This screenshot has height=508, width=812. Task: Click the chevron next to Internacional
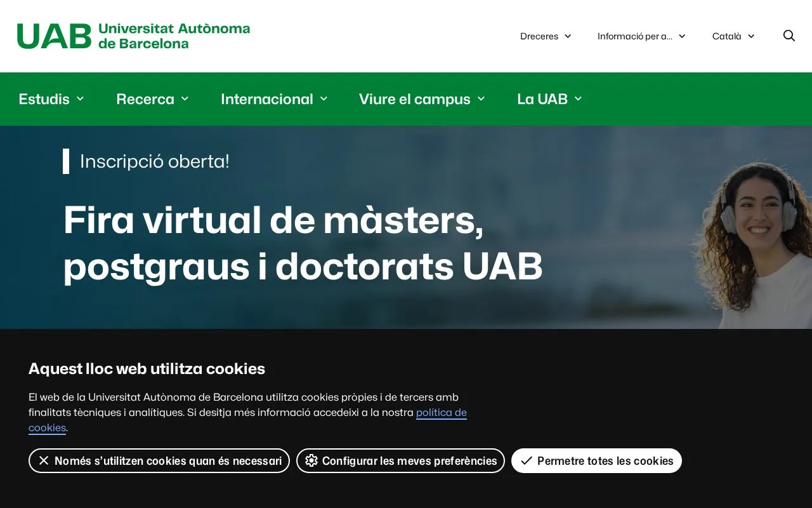(324, 98)
